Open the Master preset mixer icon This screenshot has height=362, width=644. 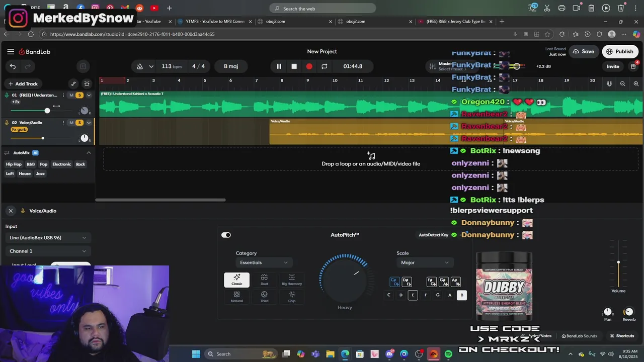click(432, 66)
